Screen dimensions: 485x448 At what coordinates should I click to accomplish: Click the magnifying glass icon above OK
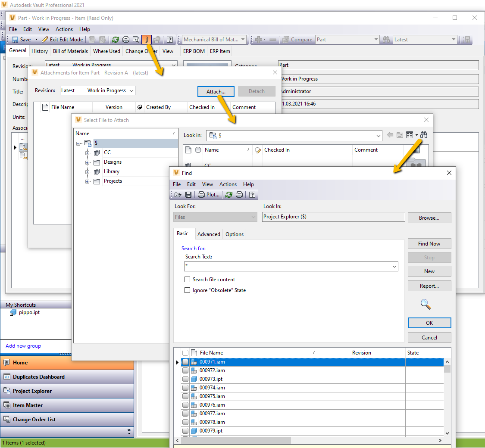point(426,305)
